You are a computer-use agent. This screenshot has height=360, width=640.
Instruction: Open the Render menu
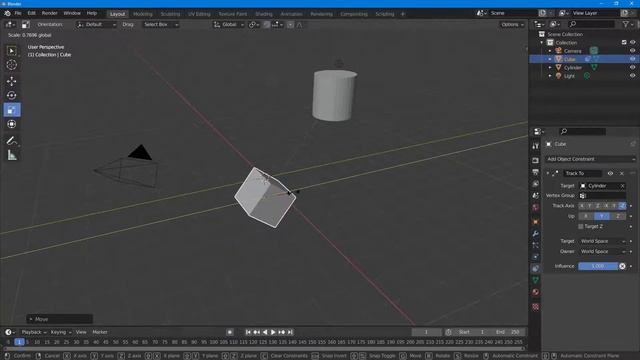49,13
